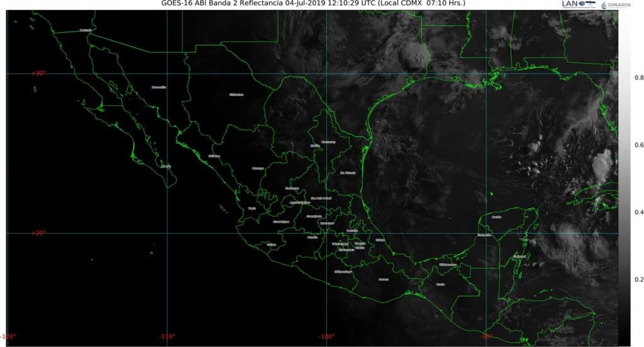Click the red +20° latitude label
Viewport: 644px width, 347px height.
click(38, 233)
